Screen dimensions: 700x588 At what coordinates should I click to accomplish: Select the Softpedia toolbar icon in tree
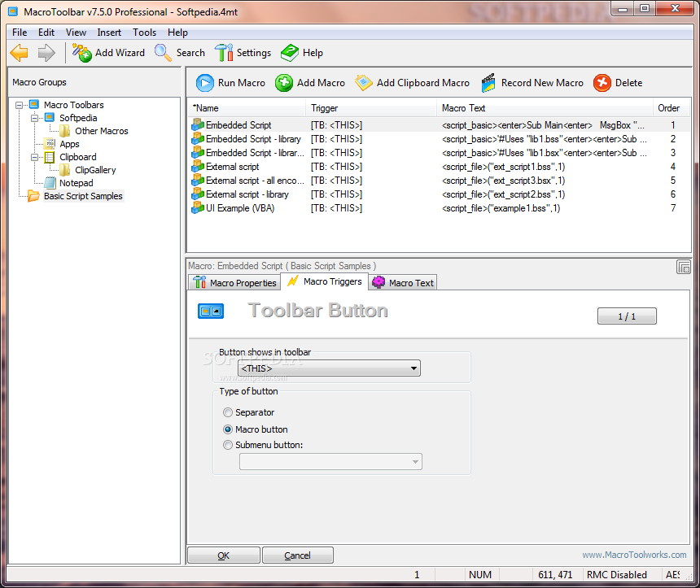click(50, 118)
